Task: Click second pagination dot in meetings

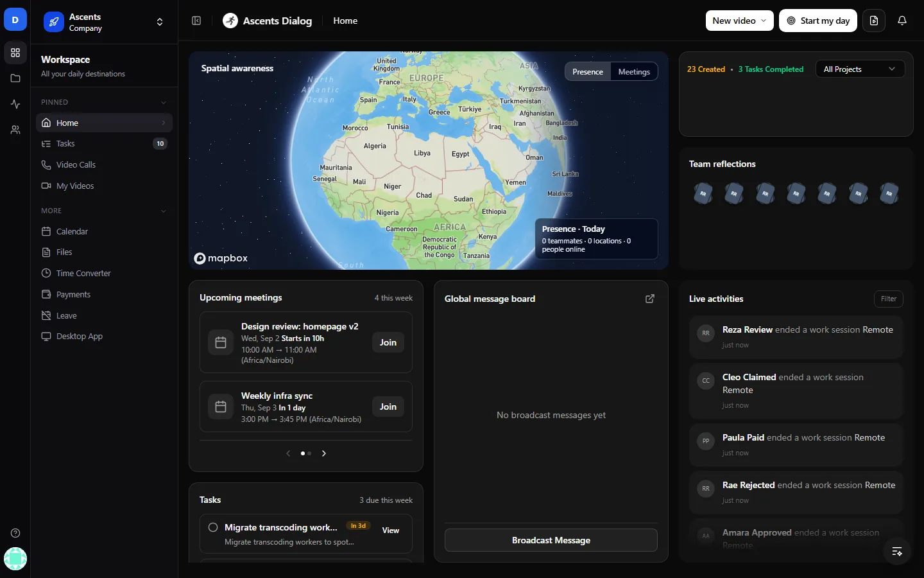Action: (x=309, y=453)
